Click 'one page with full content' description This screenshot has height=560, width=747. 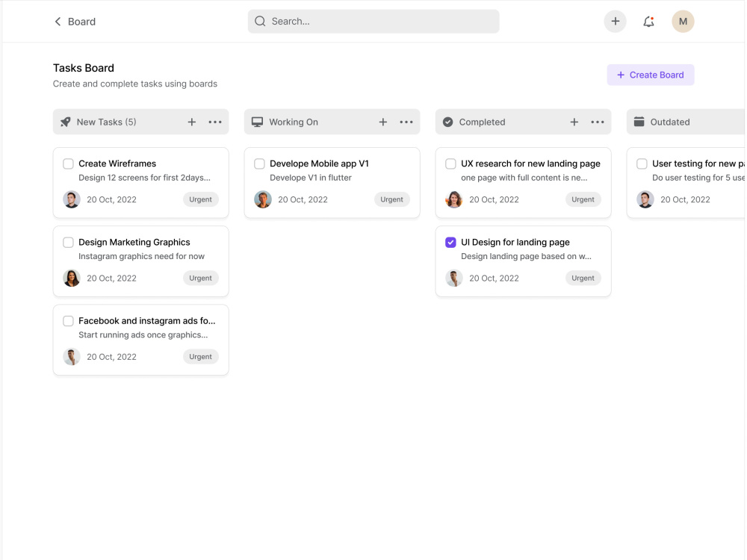524,178
